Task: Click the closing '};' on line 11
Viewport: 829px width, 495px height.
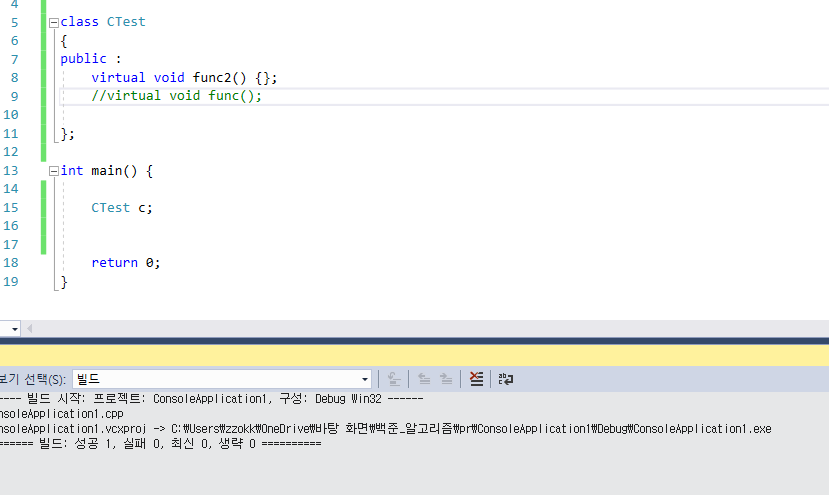Action: pyautogui.click(x=68, y=134)
